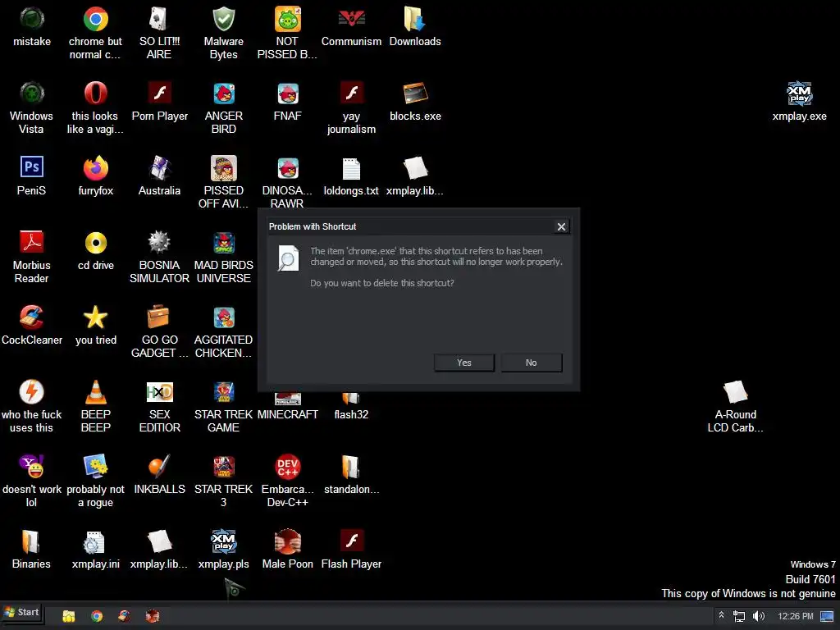Select the Opera icon 'this looks like a vagi...'
This screenshot has width=840, height=630.
tap(95, 107)
